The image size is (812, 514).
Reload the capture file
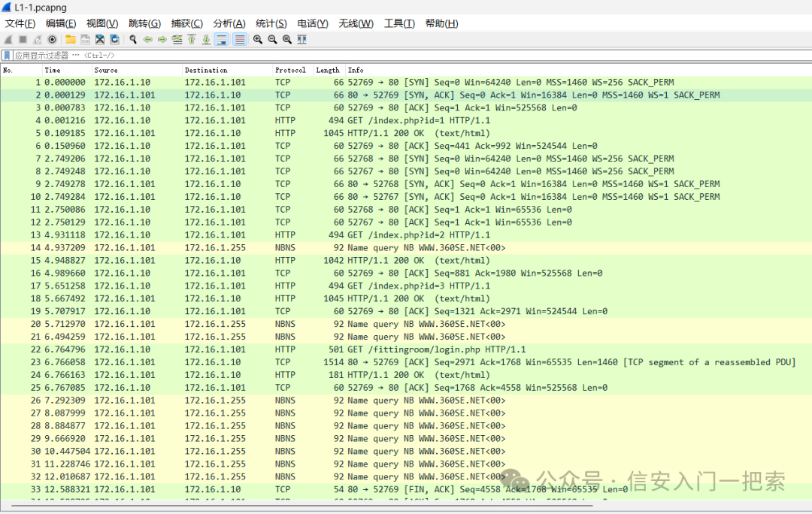coord(114,39)
